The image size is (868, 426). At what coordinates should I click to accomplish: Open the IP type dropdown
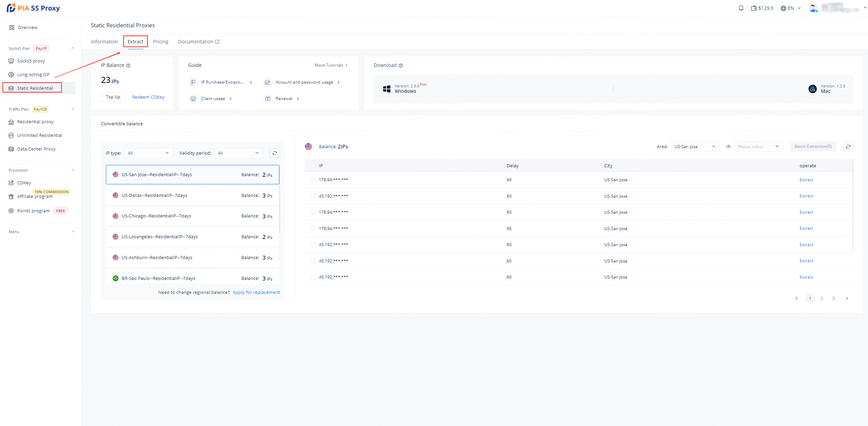click(148, 153)
